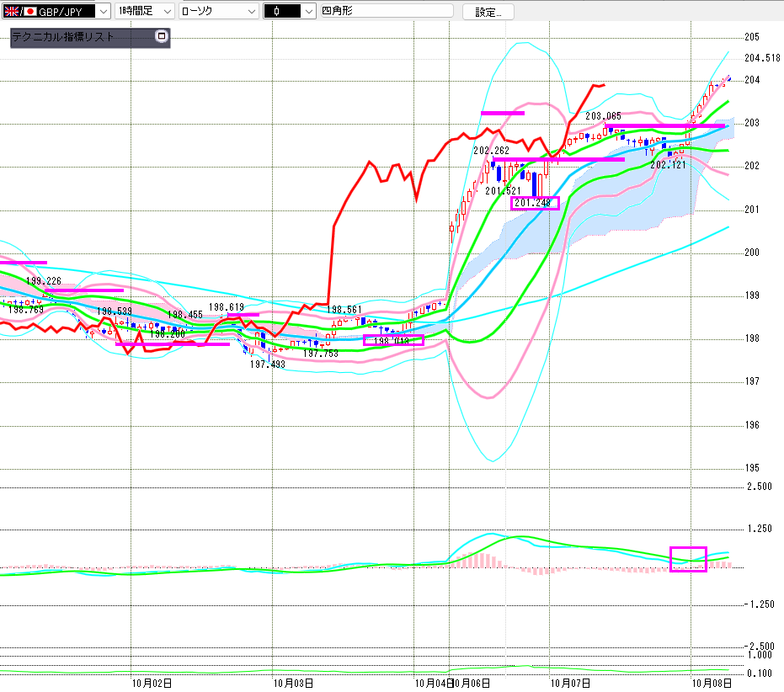Select the short magenta line above 202.262
This screenshot has height=692, width=784.
click(x=503, y=113)
